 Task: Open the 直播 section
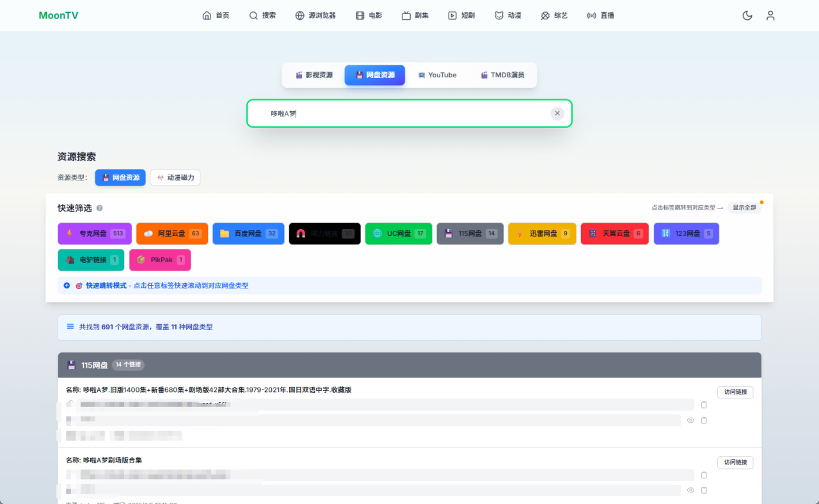point(601,15)
